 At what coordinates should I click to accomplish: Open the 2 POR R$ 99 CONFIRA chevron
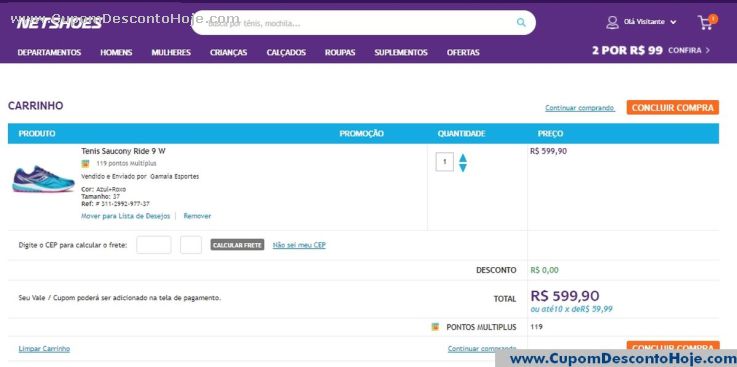pyautogui.click(x=708, y=50)
